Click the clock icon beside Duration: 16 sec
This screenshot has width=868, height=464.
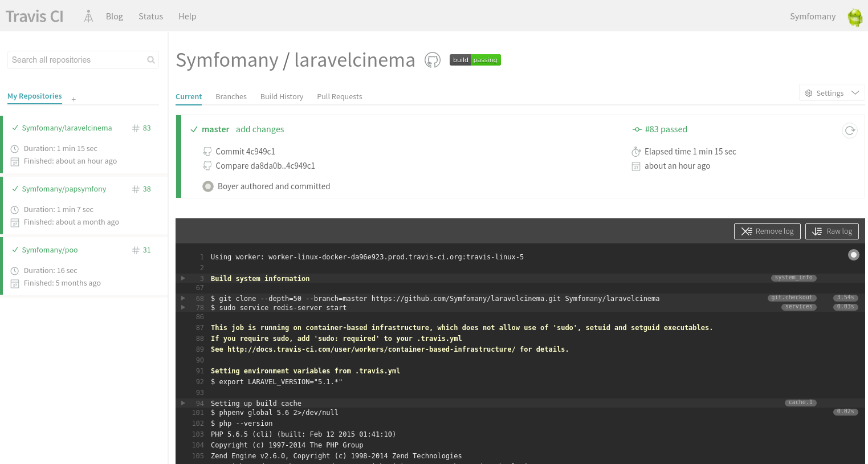point(15,271)
